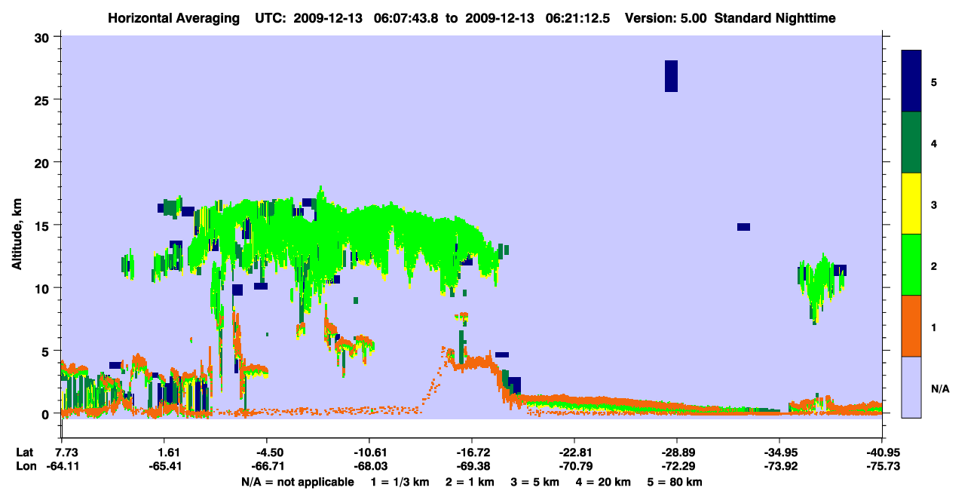Click the 25 km altitude tick label

(41, 100)
